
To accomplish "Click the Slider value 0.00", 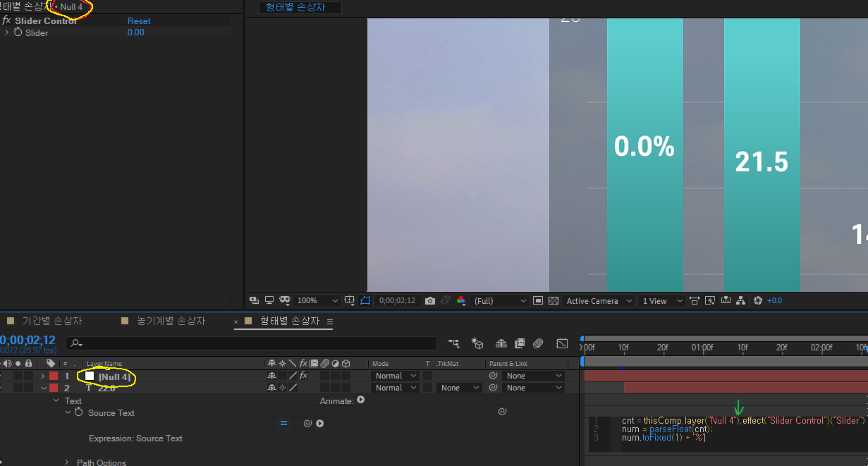I will [135, 32].
